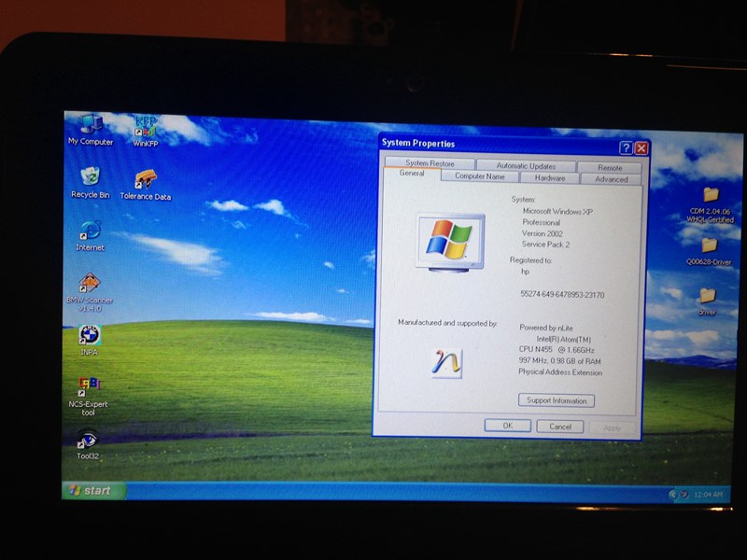Select the INPA desktop shortcut
The height and width of the screenshot is (560, 747).
89,340
